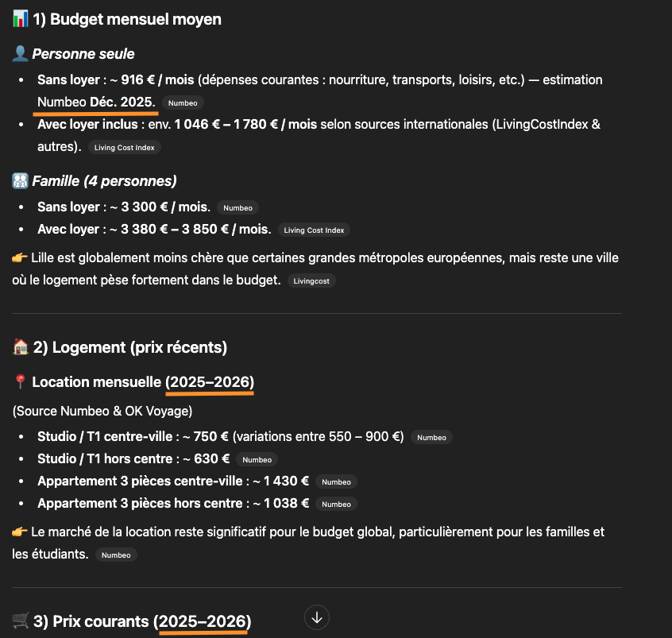Image resolution: width=672 pixels, height=638 pixels.
Task: Open Numbeo chip for Appartement 3 pièces hors centre
Action: (336, 504)
